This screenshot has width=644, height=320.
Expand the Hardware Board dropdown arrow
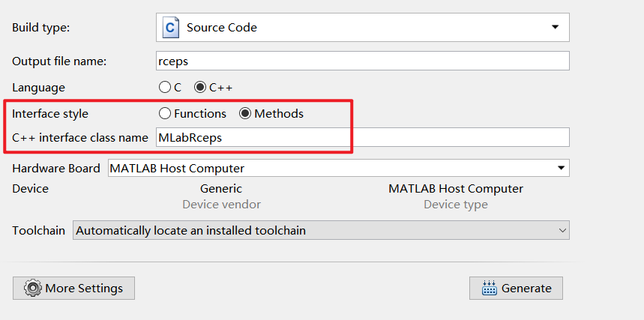pyautogui.click(x=560, y=168)
